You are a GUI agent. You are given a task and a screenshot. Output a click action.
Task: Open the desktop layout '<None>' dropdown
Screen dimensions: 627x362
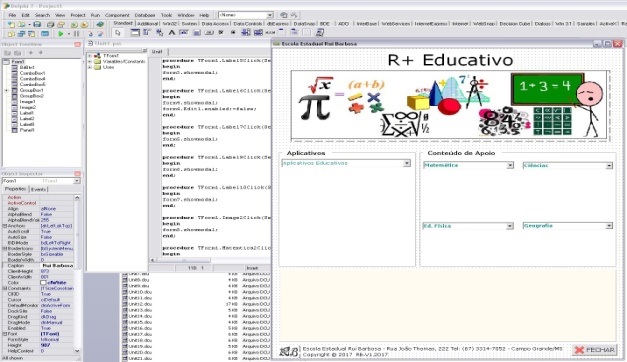[270, 15]
